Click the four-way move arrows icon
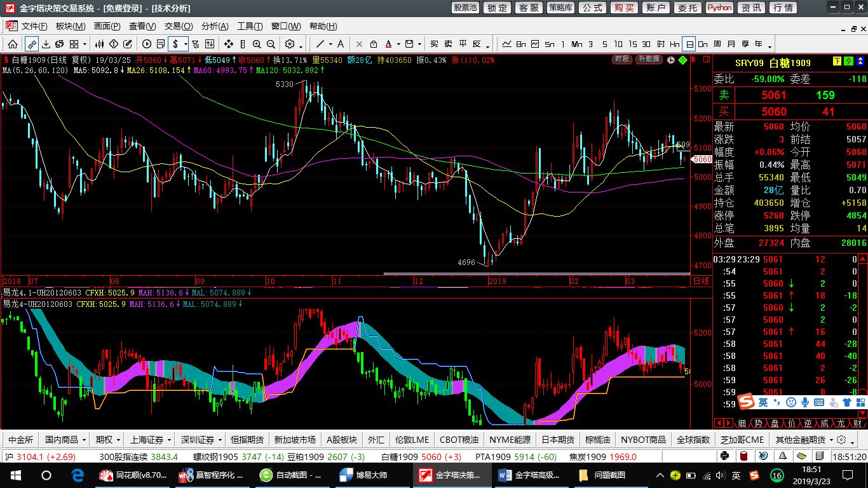868x488 pixels. (x=228, y=44)
